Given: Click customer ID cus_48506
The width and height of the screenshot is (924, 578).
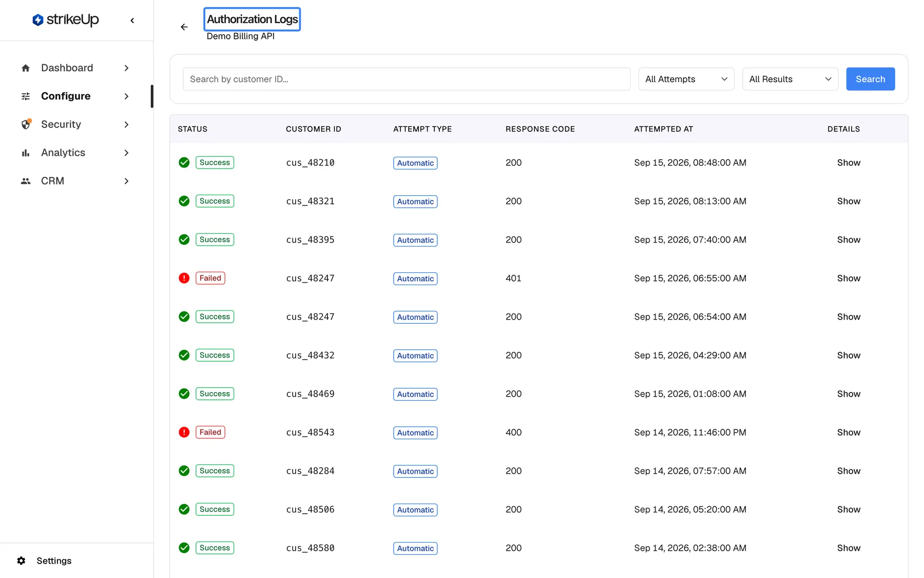Looking at the screenshot, I should [310, 509].
